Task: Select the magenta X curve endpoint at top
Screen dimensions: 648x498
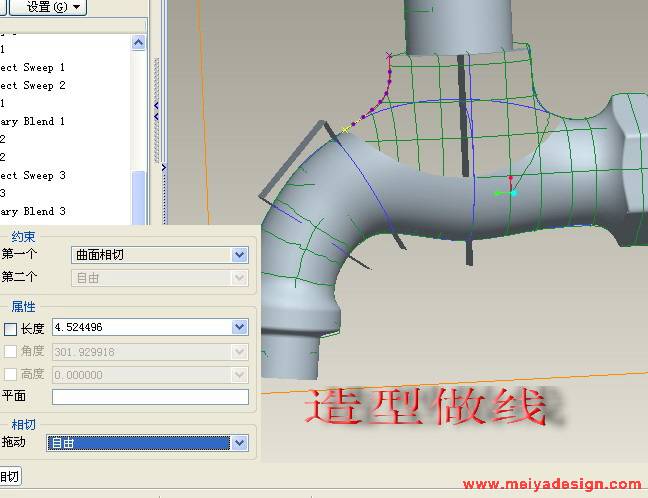Action: tap(389, 55)
